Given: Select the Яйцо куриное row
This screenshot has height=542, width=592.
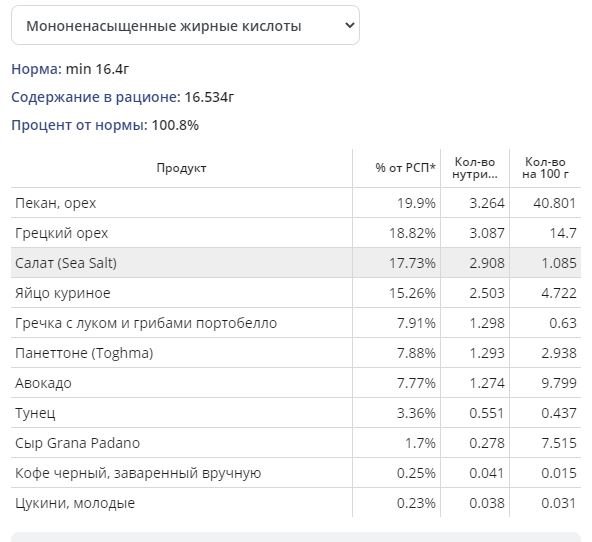Looking at the screenshot, I should click(x=296, y=293).
